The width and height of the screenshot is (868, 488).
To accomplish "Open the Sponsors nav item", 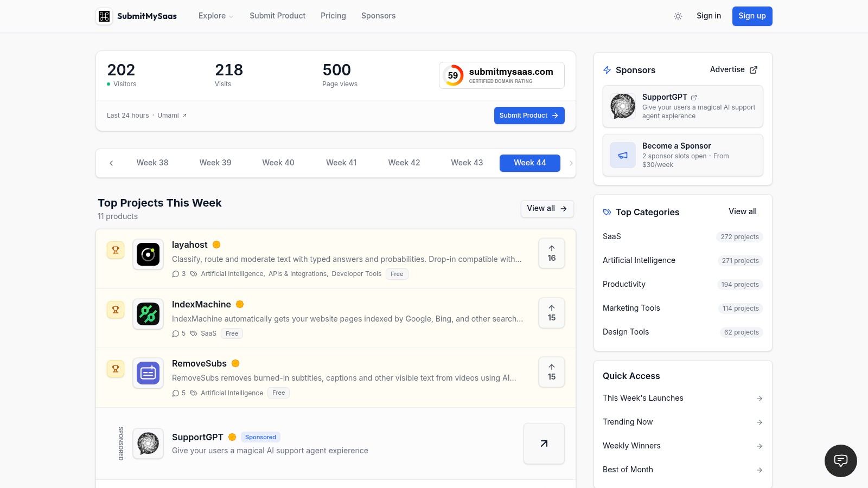I will [378, 16].
